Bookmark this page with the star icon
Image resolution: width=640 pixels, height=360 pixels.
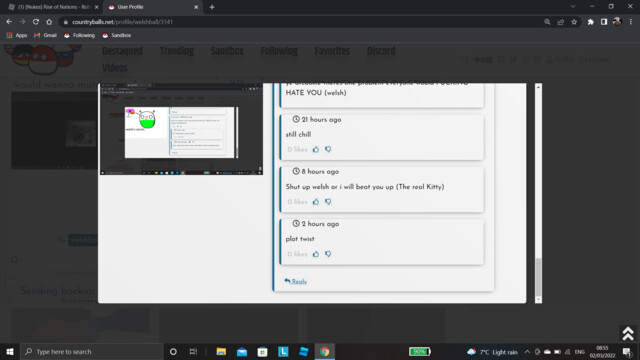coord(574,22)
